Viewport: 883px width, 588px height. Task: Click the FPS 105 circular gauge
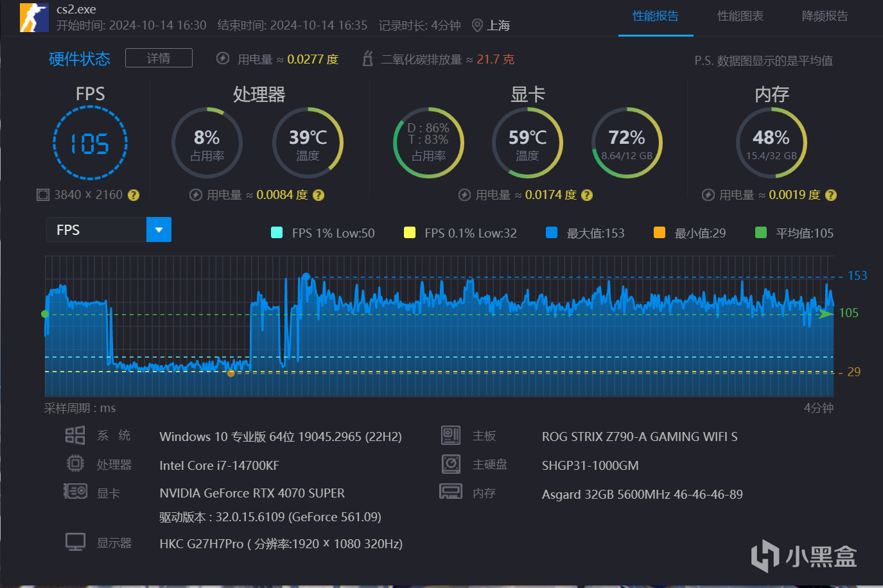(90, 143)
